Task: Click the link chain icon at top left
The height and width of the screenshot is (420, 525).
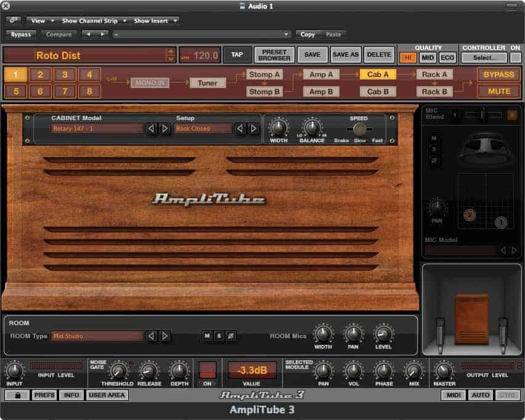Action: [14, 20]
